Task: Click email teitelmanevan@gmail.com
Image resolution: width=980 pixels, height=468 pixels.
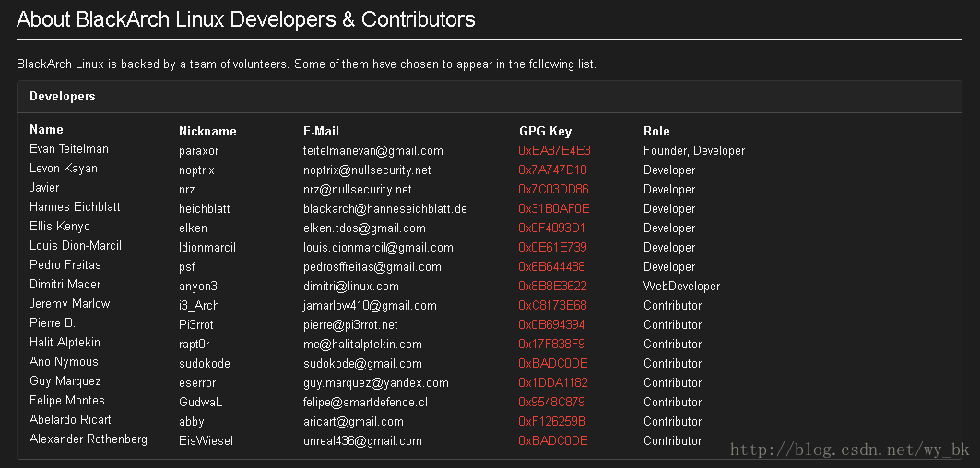Action: tap(373, 150)
